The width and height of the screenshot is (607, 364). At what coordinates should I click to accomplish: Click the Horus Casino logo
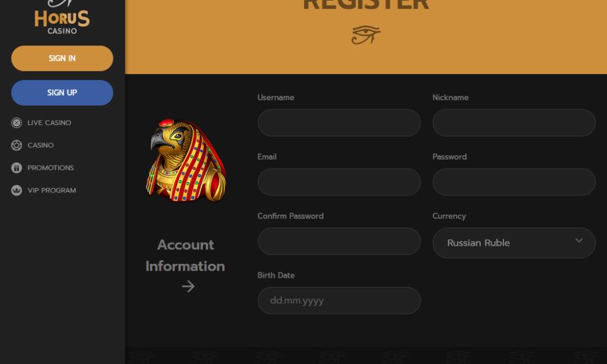coord(62,18)
